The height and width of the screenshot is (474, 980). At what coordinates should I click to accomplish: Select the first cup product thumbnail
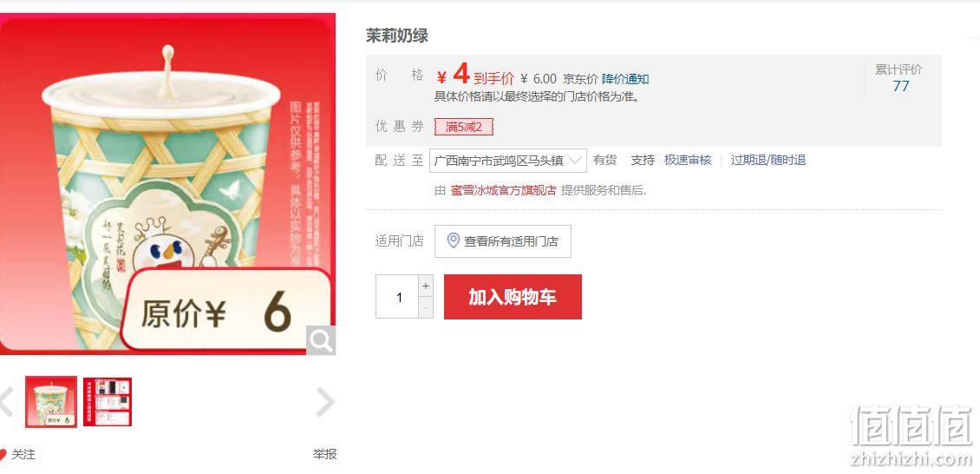pyautogui.click(x=51, y=401)
